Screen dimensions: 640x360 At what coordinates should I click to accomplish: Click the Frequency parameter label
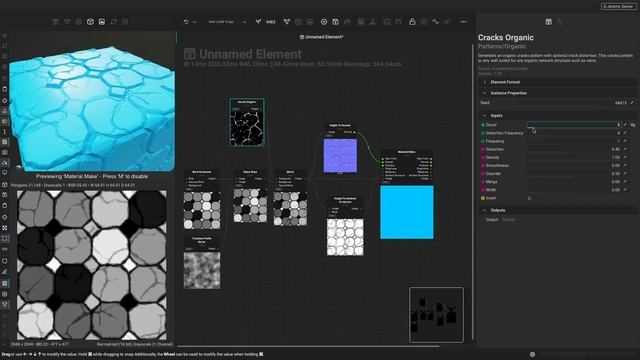[495, 141]
